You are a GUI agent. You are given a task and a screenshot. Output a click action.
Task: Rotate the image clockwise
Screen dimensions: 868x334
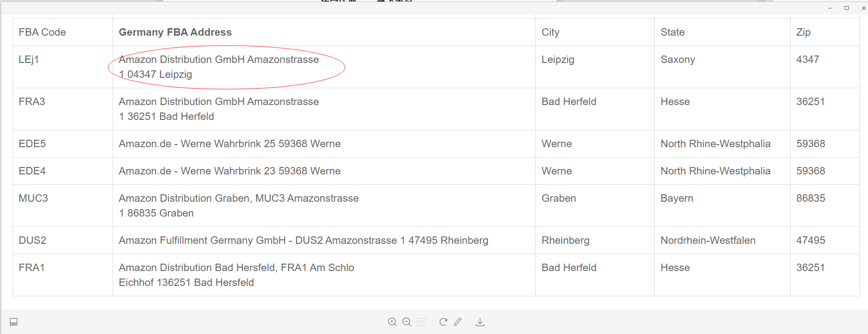pos(443,322)
